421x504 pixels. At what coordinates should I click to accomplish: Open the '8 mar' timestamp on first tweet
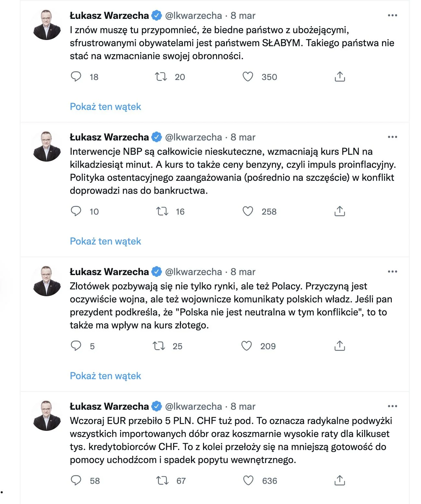[243, 16]
